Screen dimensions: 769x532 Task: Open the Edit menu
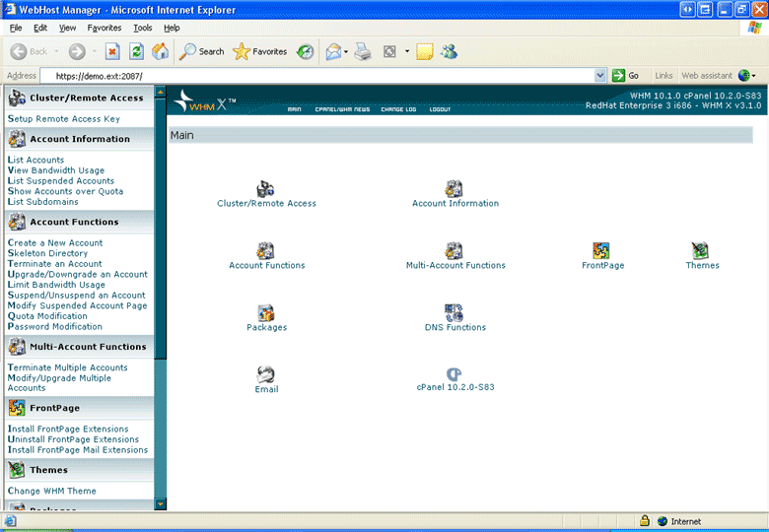(x=40, y=28)
